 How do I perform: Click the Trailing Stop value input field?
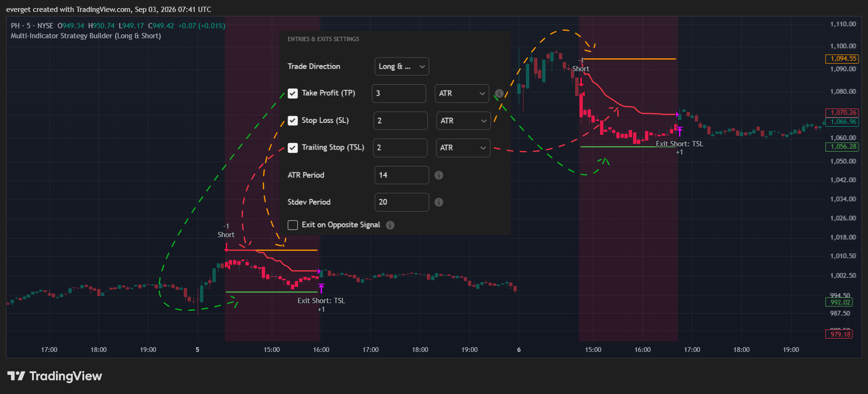pos(400,148)
